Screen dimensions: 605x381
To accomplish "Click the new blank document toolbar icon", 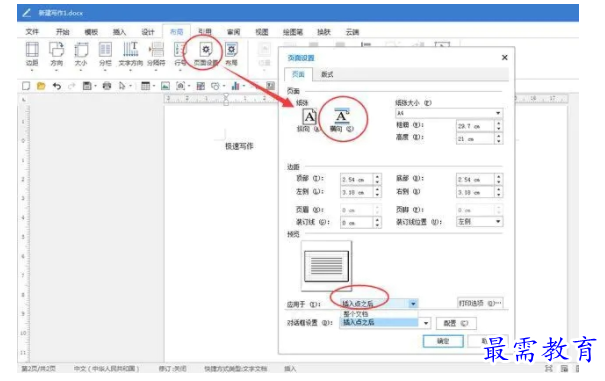I will click(26, 86).
